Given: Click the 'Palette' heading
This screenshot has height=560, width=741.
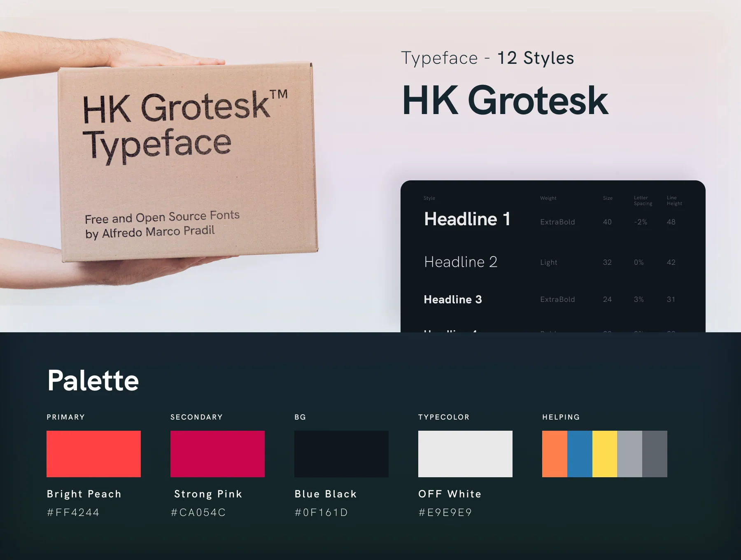Looking at the screenshot, I should pos(93,380).
